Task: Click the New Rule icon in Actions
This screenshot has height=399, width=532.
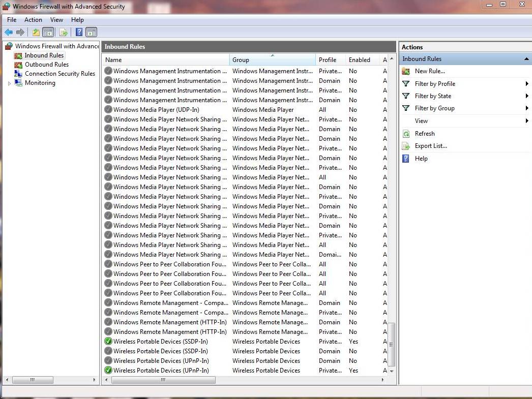Action: click(406, 71)
